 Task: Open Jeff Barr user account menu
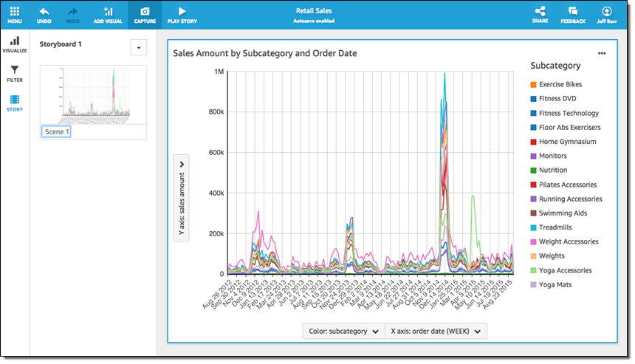click(x=607, y=13)
